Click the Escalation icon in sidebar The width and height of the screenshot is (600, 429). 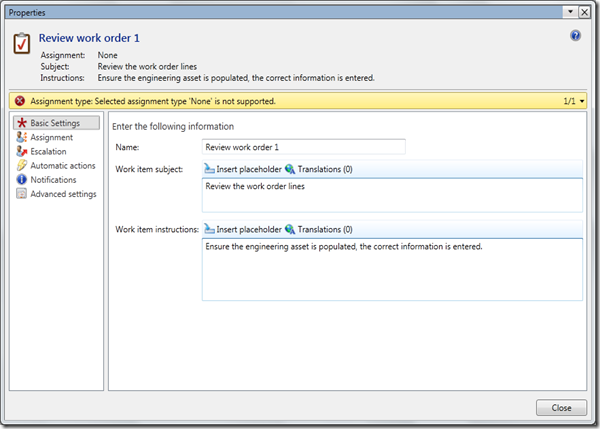click(21, 151)
